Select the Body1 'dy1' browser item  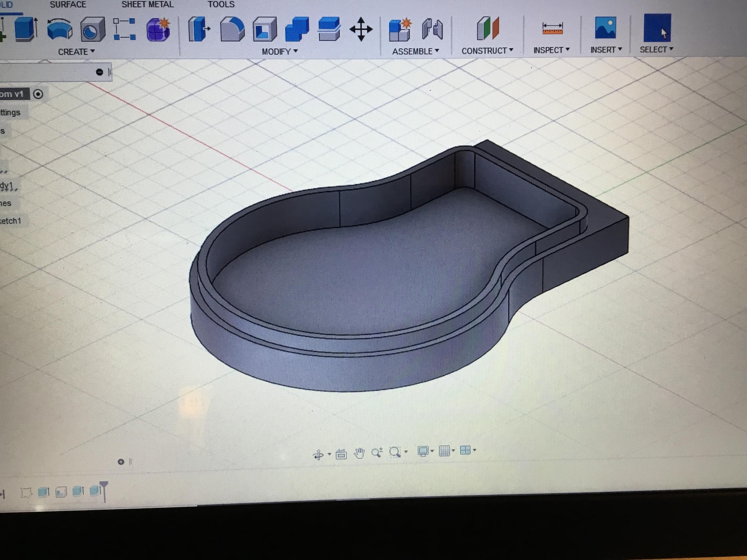click(7, 186)
